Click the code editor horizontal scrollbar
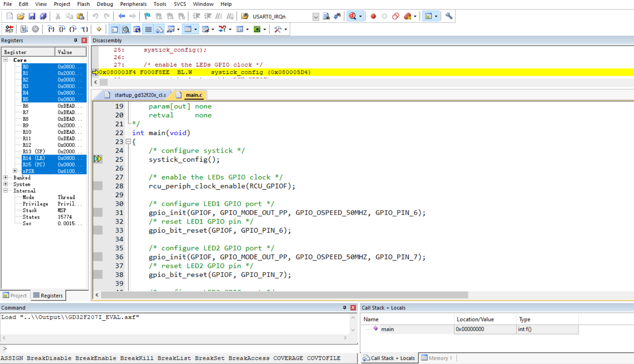This screenshot has height=364, width=634. (x=284, y=295)
